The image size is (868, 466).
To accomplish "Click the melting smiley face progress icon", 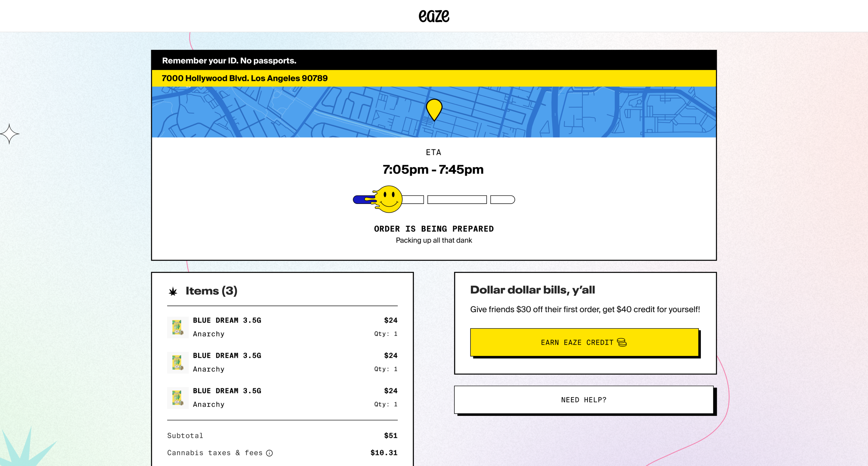I will pos(389,199).
